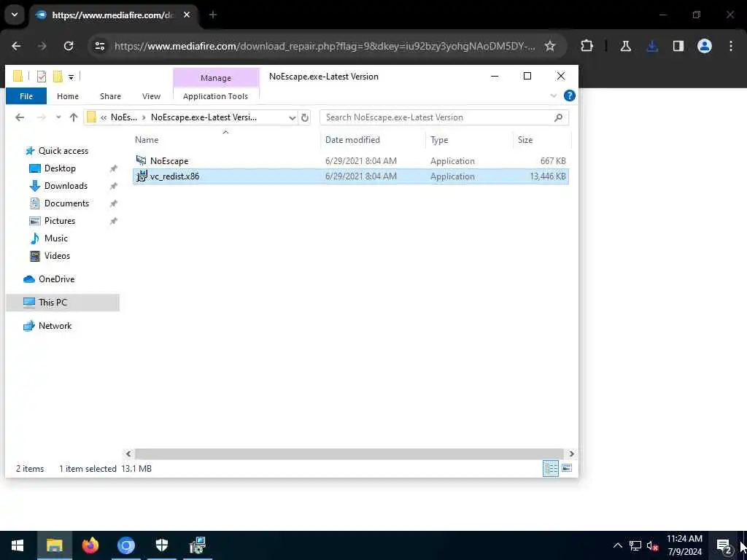Open Videos in navigation pane
The height and width of the screenshot is (560, 747).
click(57, 256)
